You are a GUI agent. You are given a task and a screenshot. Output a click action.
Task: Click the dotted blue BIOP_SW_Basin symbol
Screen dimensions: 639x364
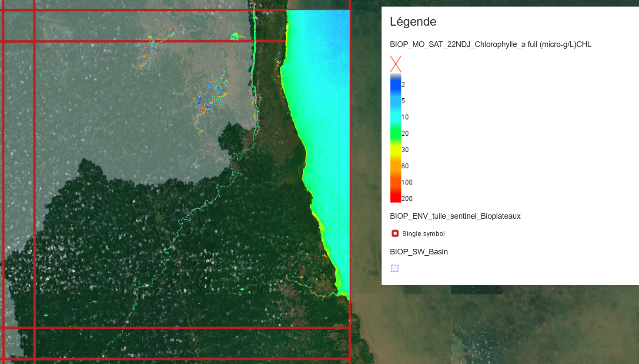(x=395, y=268)
